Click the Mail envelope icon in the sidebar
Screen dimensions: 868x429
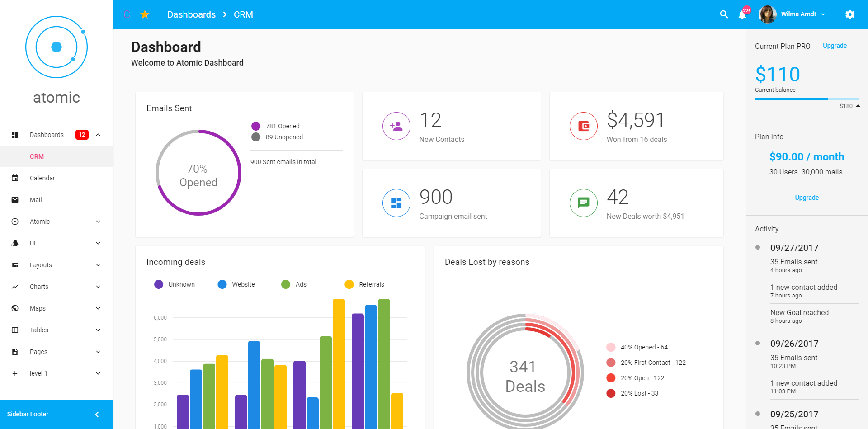pos(15,200)
